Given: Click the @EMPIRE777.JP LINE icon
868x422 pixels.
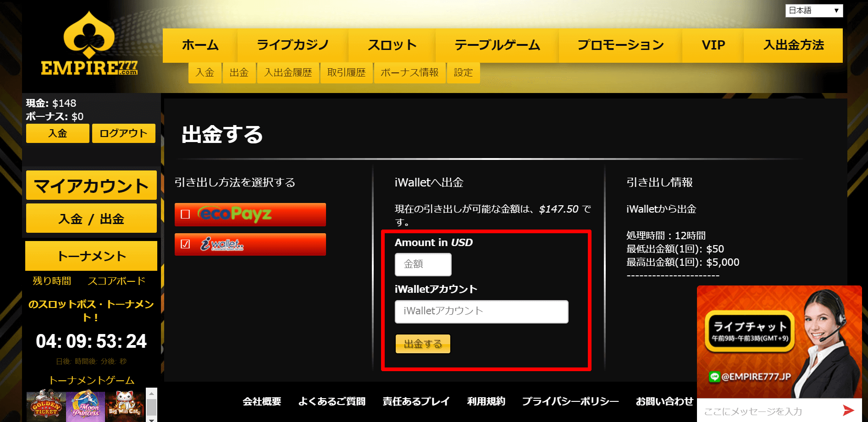Looking at the screenshot, I should tap(714, 377).
